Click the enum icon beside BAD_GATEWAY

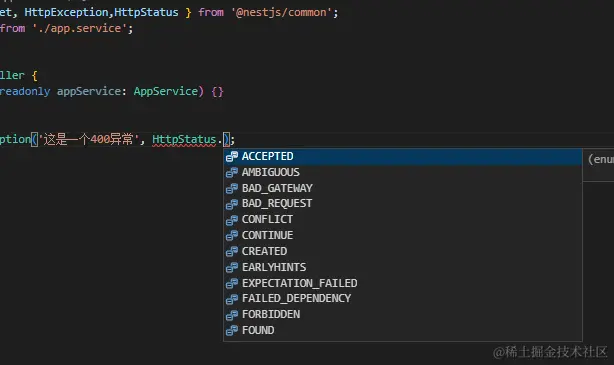pos(232,188)
